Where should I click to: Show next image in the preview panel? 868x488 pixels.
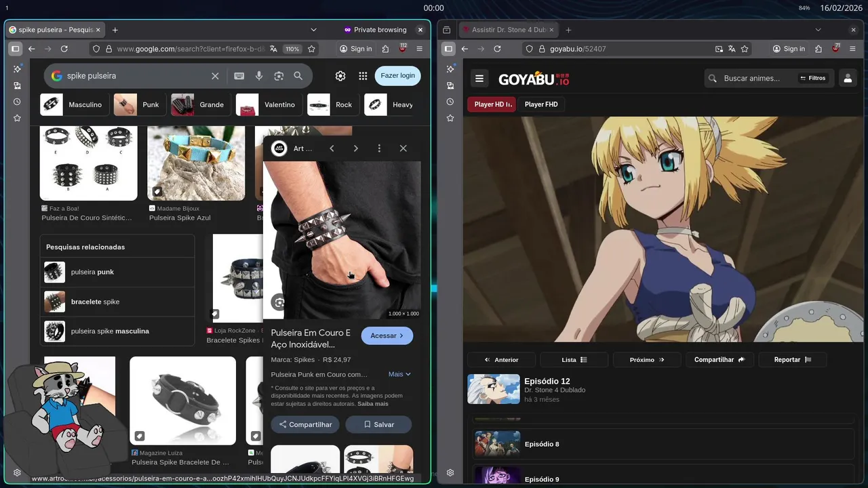355,148
